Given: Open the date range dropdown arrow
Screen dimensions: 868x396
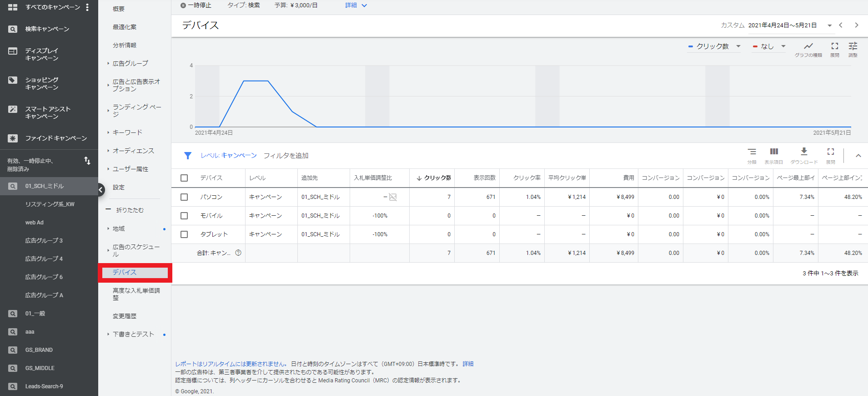Looking at the screenshot, I should tap(829, 25).
